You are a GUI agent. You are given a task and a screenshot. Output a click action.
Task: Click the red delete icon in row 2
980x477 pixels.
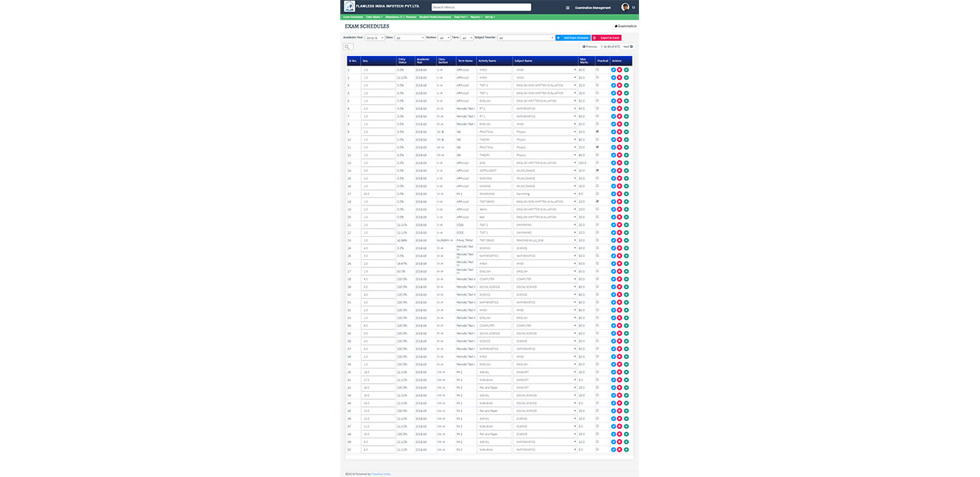click(x=619, y=78)
